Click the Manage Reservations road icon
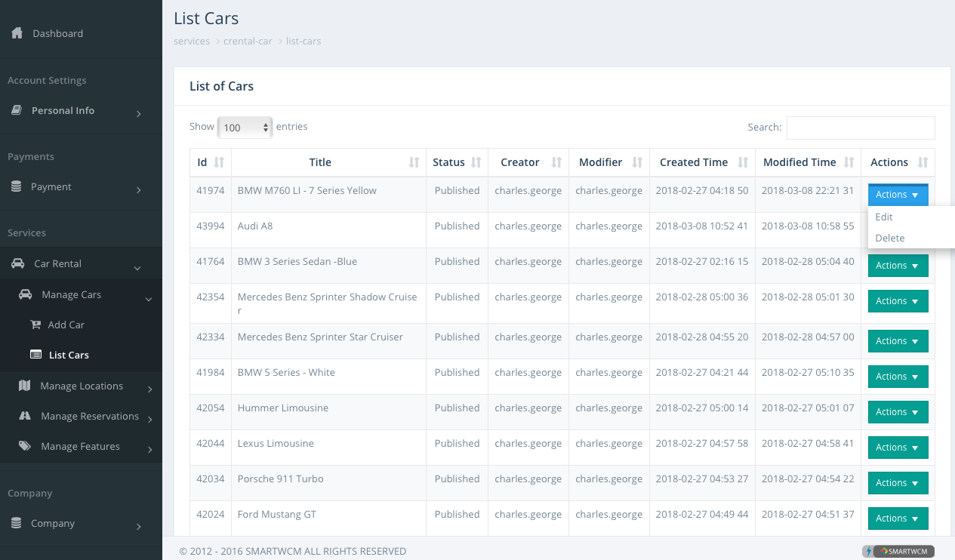This screenshot has width=955, height=560. pos(25,416)
